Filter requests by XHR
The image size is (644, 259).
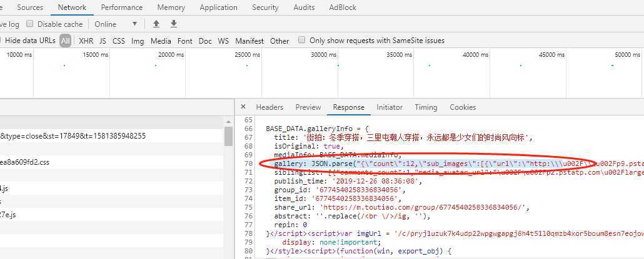(x=86, y=41)
